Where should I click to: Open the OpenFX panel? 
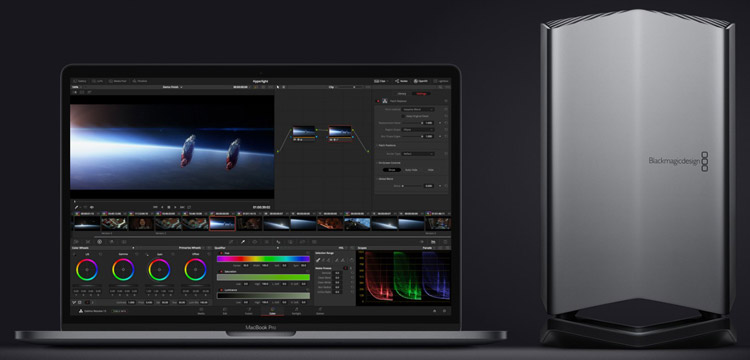[x=421, y=81]
